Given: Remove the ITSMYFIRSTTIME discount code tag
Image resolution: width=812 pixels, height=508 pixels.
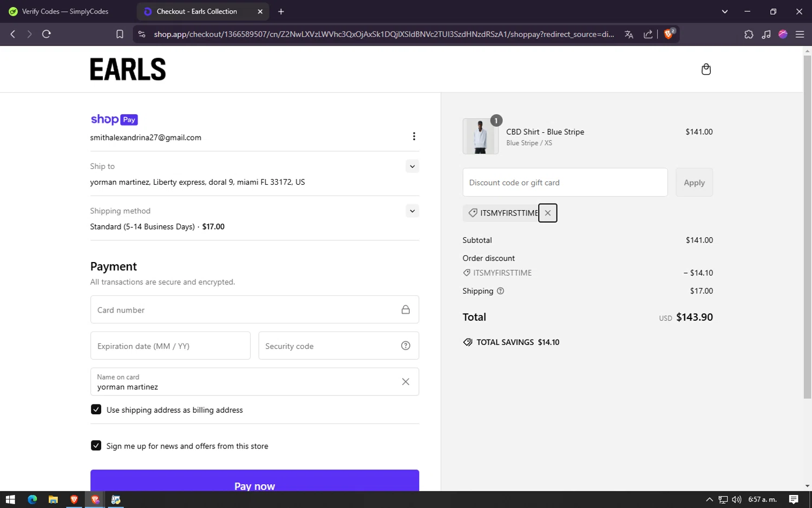Looking at the screenshot, I should pos(548,213).
